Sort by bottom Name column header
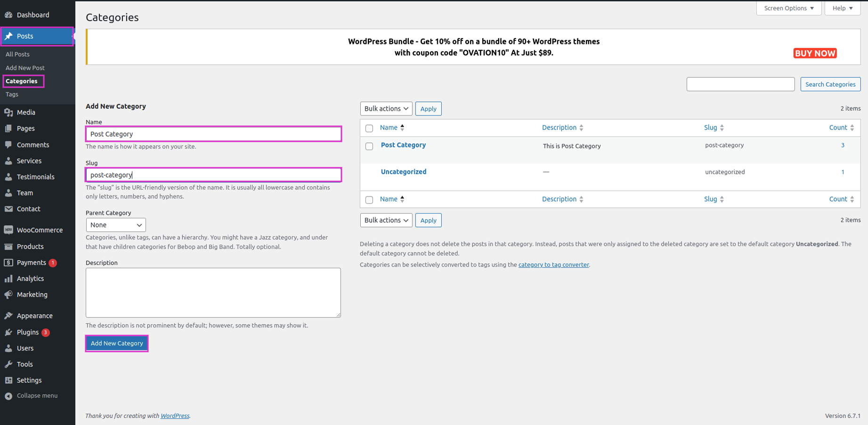Screen dimensions: 868x425 pos(392,199)
